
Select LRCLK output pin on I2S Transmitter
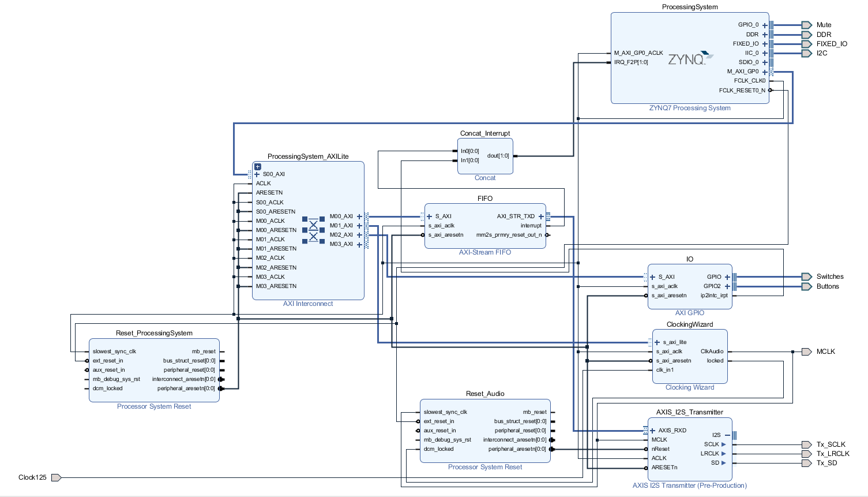pyautogui.click(x=710, y=454)
